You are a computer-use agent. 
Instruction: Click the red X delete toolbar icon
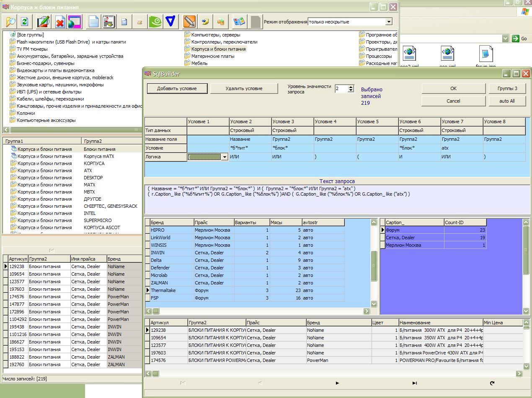(x=60, y=21)
